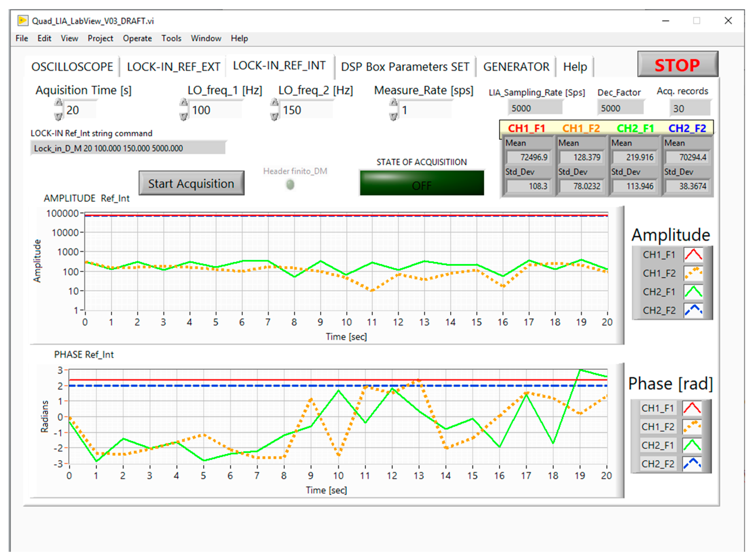This screenshot has height=560, width=749.
Task: Click the Header finito_DM LED indicator
Action: [290, 184]
